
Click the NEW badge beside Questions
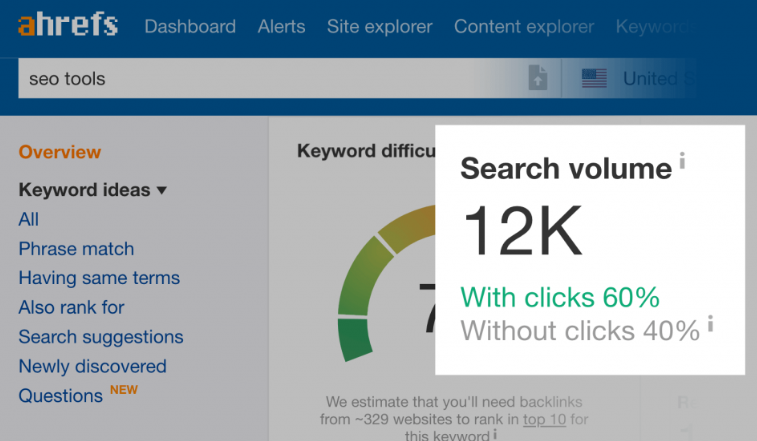[x=124, y=390]
